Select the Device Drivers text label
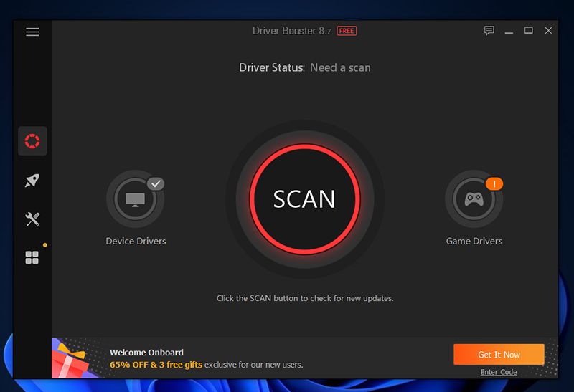This screenshot has height=392, width=574. [x=136, y=241]
